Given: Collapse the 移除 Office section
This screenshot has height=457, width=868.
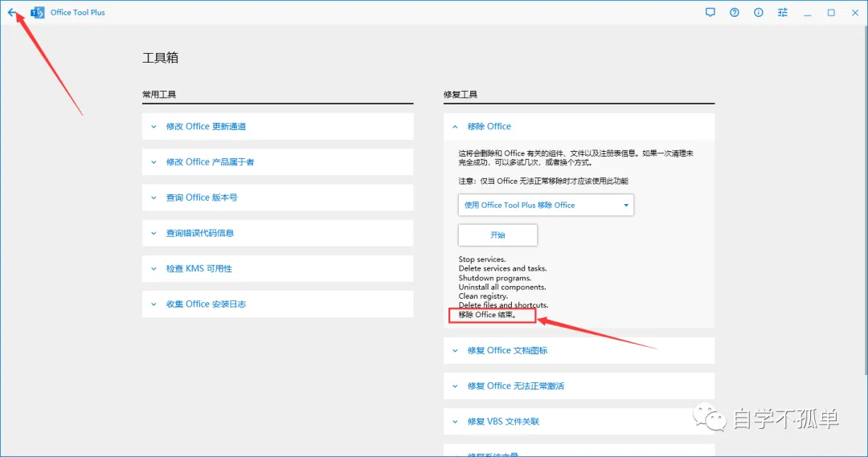Looking at the screenshot, I should click(579, 127).
